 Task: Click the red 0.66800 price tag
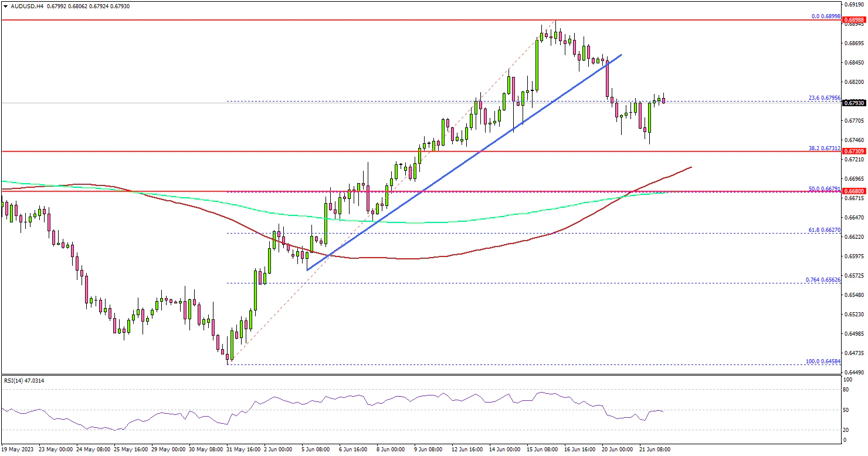(852, 191)
